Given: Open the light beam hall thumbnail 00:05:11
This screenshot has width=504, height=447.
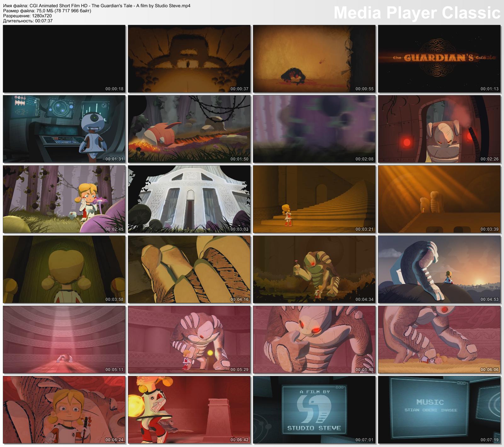Looking at the screenshot, I should click(64, 340).
